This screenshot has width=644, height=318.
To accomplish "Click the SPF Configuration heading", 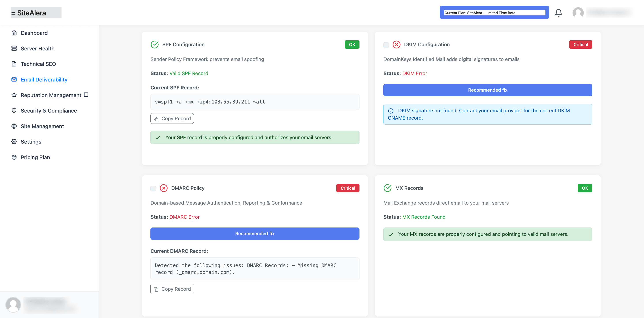I will (x=183, y=44).
